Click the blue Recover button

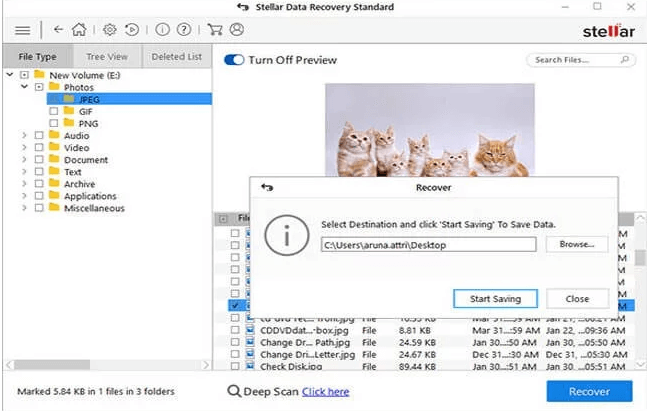(589, 391)
